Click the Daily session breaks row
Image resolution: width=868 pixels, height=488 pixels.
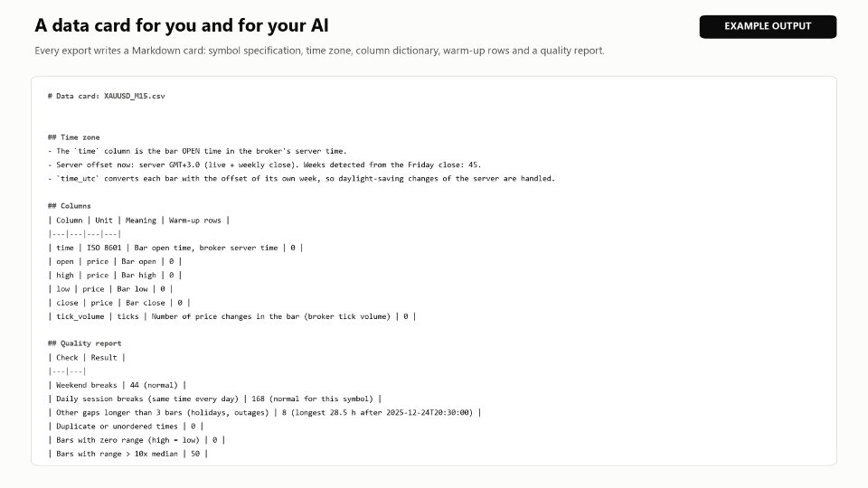[x=215, y=399]
